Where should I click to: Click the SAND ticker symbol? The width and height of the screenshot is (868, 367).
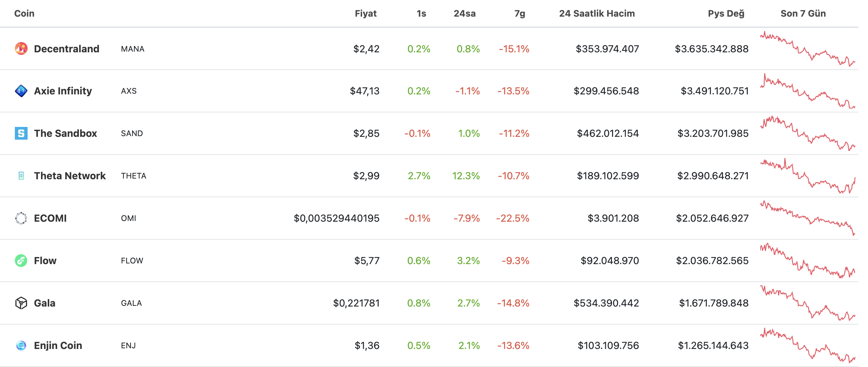click(x=132, y=134)
